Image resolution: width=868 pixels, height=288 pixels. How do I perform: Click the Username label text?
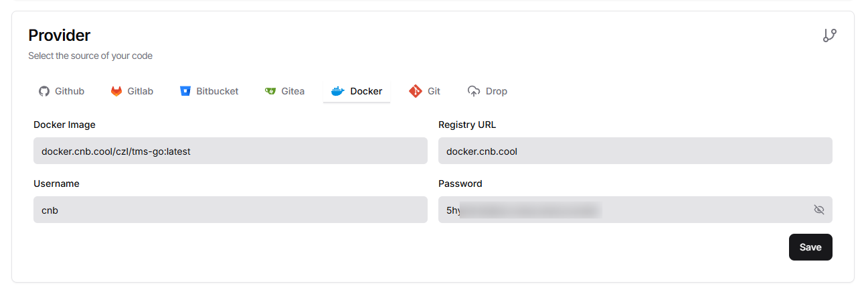click(56, 184)
